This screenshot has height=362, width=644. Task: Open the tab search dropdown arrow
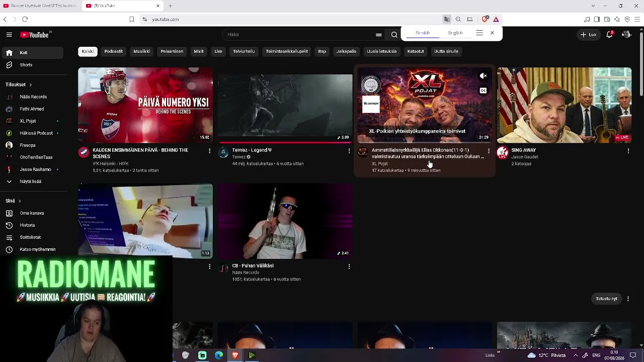[x=593, y=6]
